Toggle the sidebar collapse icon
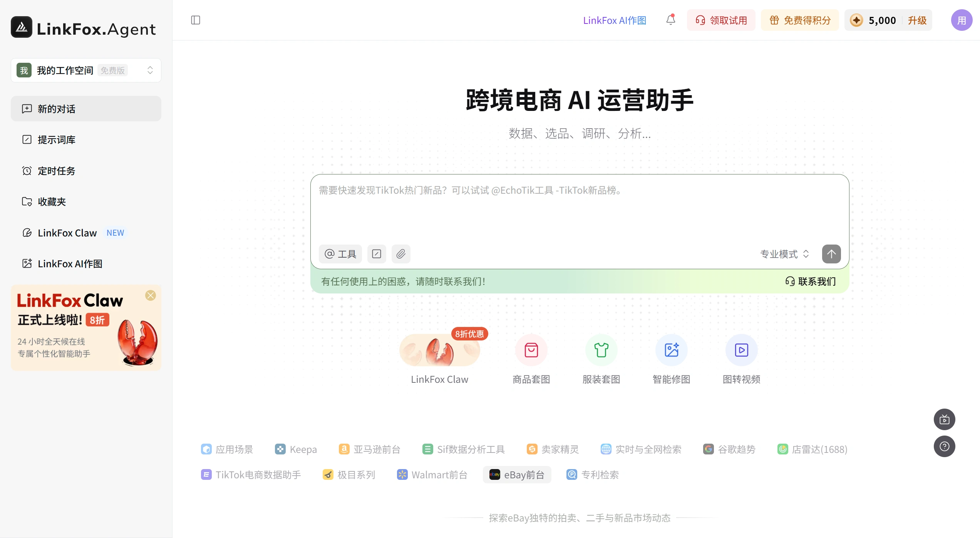Viewport: 980px width, 538px height. [x=196, y=20]
